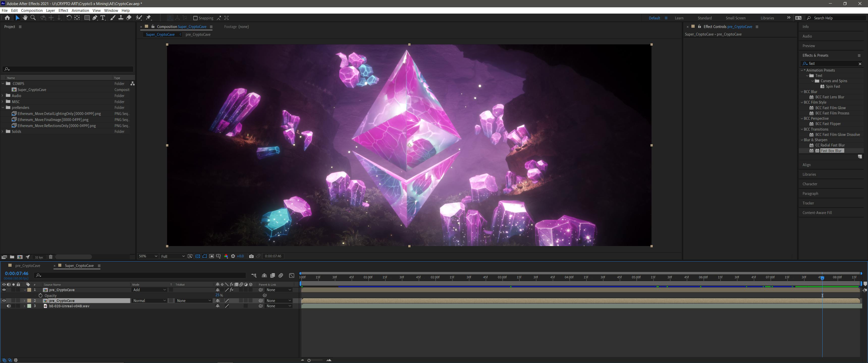Open the 50% magnification dropdown
868x363 pixels.
tap(148, 256)
